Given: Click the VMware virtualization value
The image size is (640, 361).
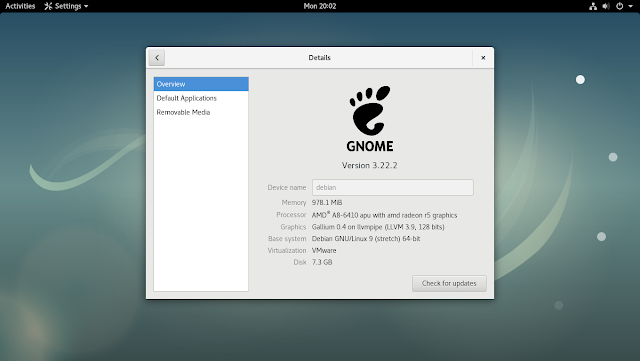Looking at the screenshot, I should tap(324, 250).
